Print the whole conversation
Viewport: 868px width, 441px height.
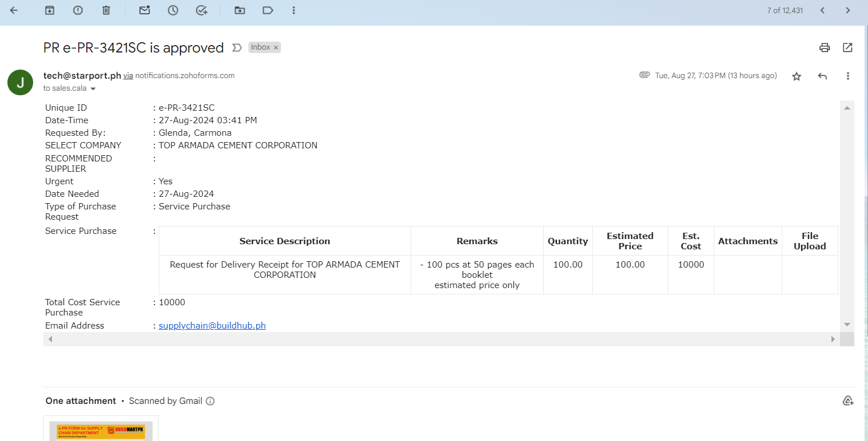click(x=824, y=47)
